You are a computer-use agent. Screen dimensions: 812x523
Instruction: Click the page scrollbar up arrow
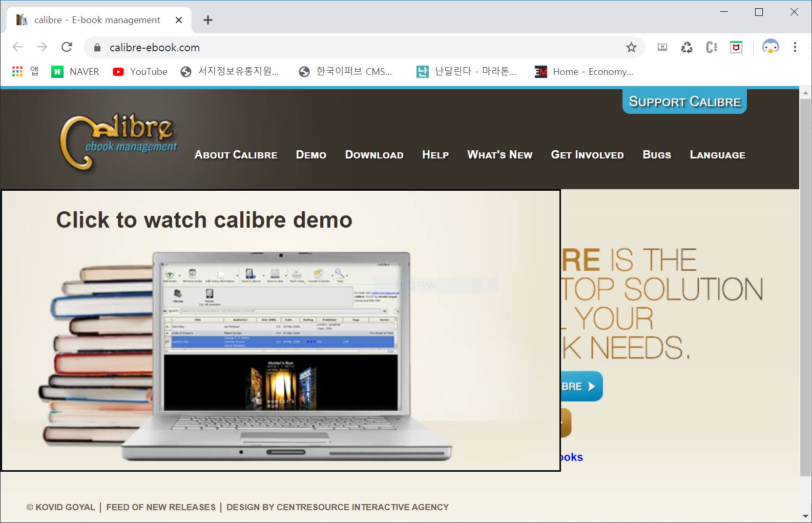[805, 93]
